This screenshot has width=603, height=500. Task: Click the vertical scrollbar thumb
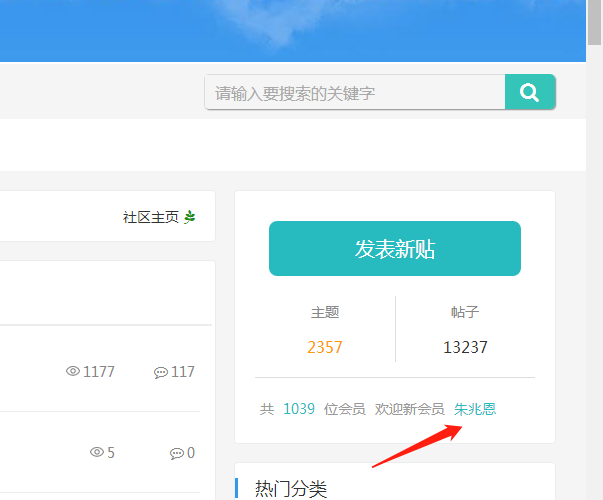(595, 22)
